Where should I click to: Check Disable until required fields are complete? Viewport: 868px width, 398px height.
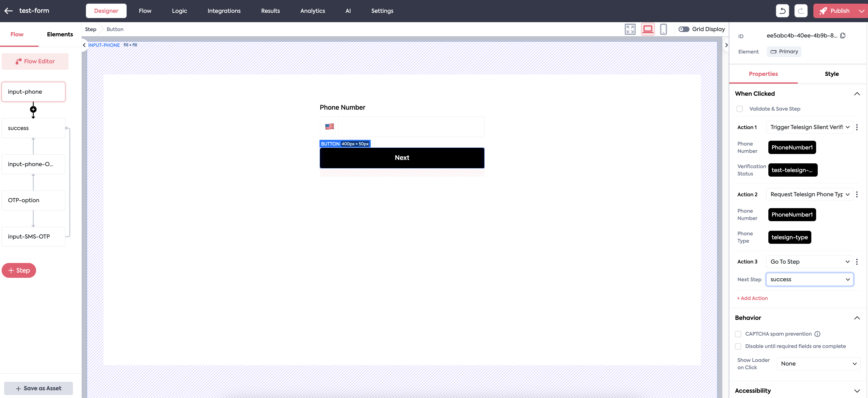pyautogui.click(x=738, y=347)
